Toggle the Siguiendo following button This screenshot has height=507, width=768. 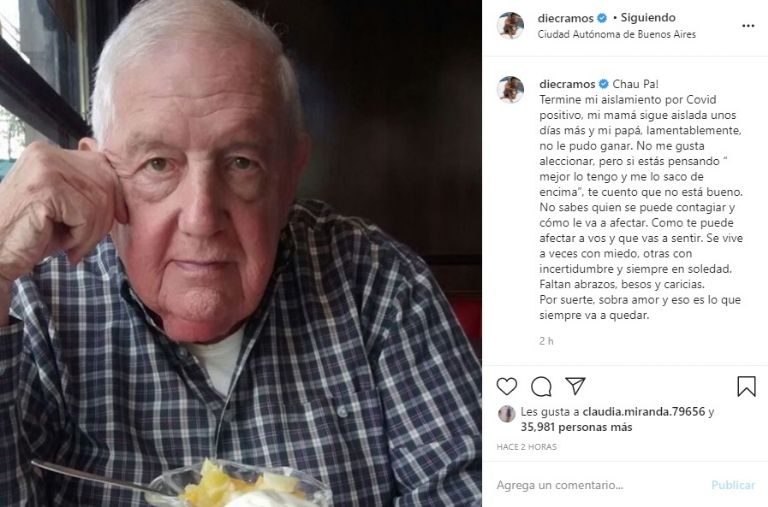pos(648,18)
